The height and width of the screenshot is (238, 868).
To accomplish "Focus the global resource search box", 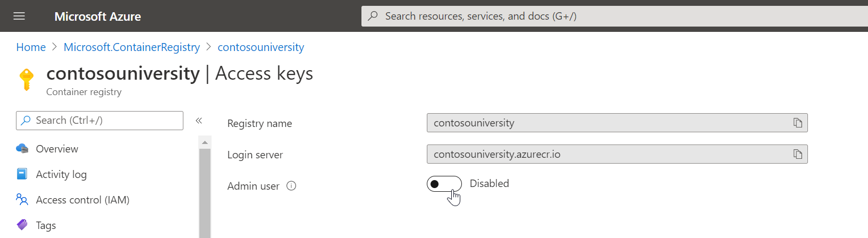I will pos(614,16).
